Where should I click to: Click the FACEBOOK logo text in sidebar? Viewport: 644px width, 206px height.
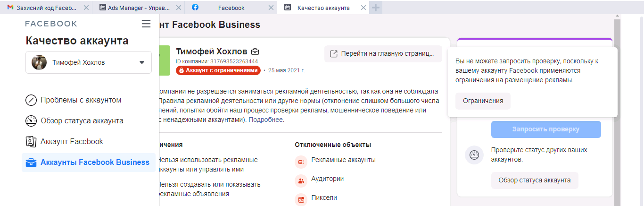(51, 24)
